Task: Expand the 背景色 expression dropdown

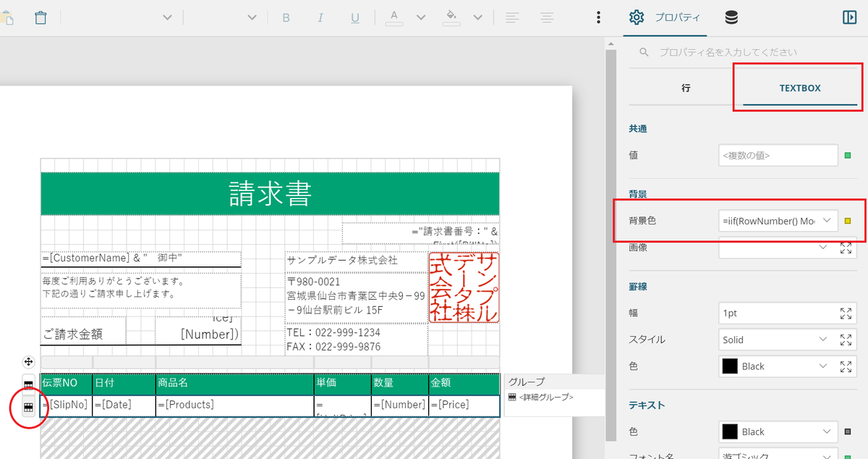Action: click(827, 220)
